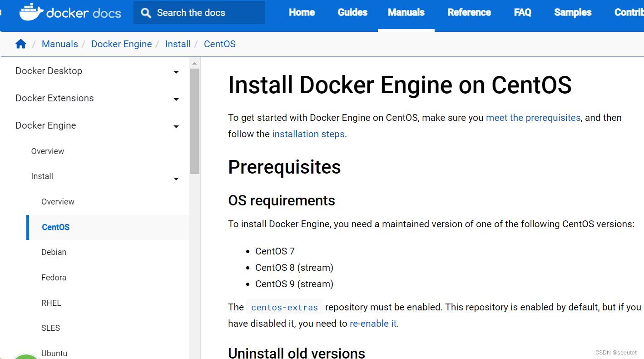This screenshot has height=359, width=644.
Task: Click the sidebar scrollbar thumb
Action: point(194,121)
